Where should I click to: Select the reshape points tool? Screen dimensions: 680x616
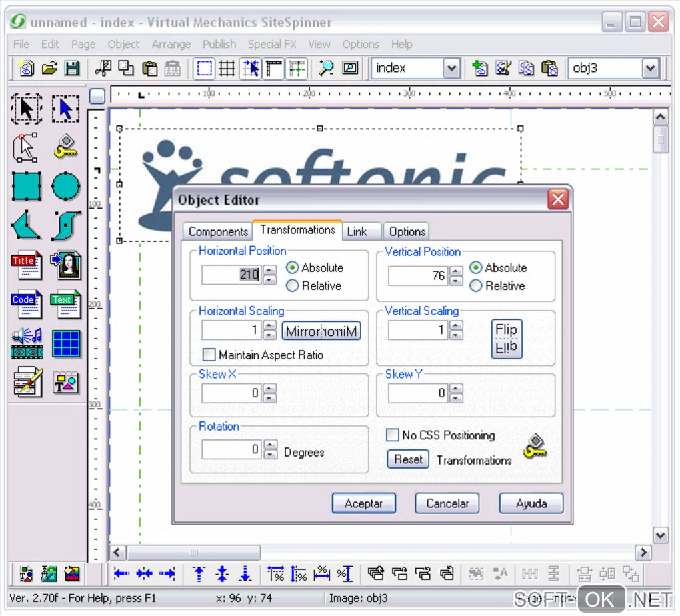point(25,147)
